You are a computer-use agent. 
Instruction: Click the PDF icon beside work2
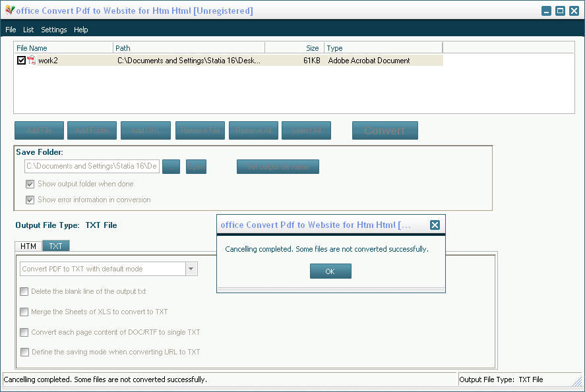click(31, 61)
